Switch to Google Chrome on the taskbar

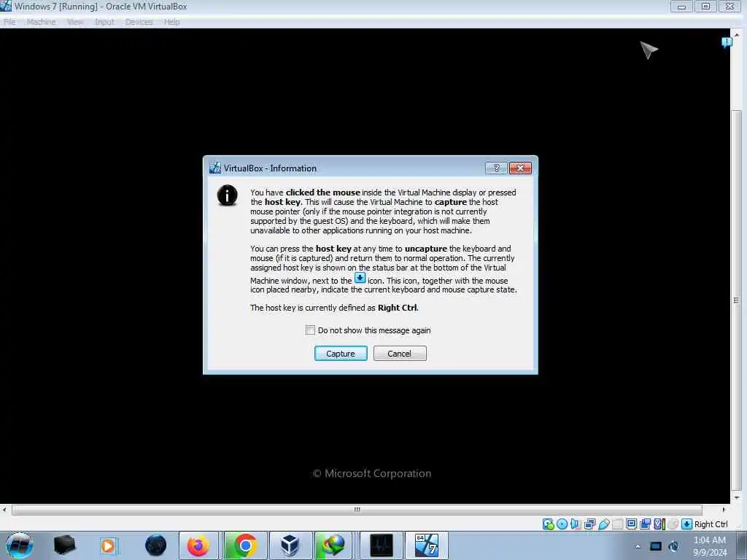245,545
